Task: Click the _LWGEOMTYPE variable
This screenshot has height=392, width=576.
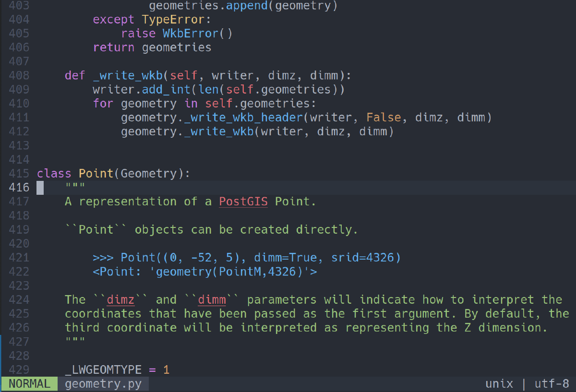Action: (103, 370)
